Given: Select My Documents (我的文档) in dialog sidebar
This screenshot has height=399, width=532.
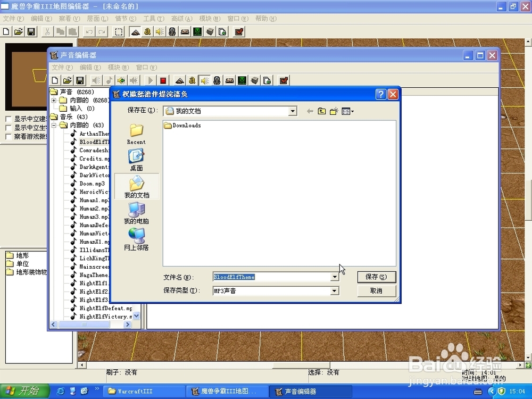Looking at the screenshot, I should click(x=137, y=186).
